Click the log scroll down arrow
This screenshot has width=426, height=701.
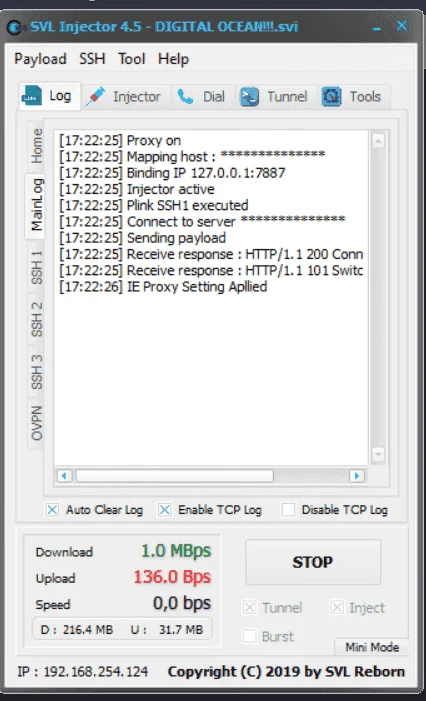tap(378, 455)
